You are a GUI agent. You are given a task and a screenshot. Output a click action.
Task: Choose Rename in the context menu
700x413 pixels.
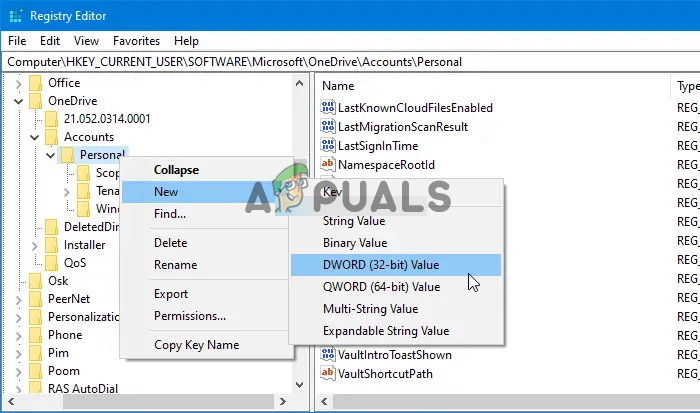[207, 264]
